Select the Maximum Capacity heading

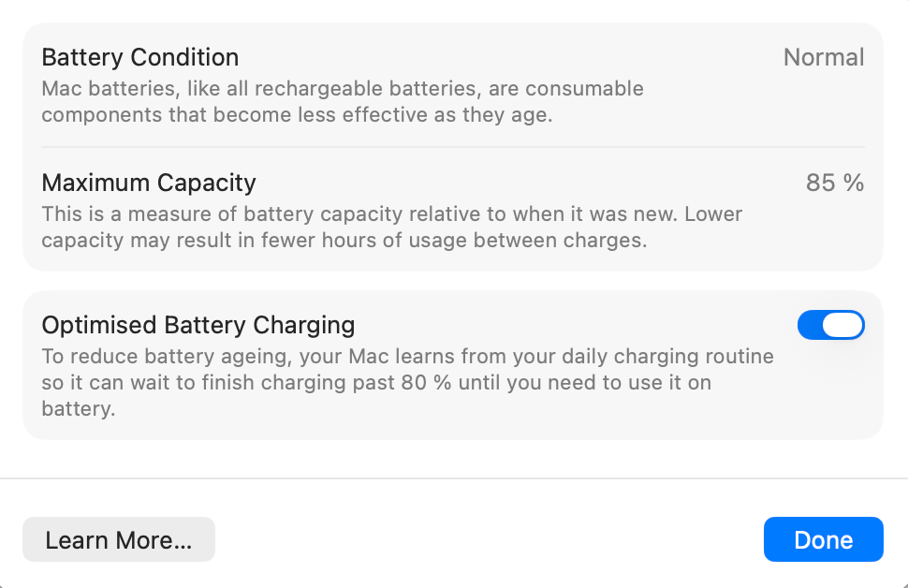pyautogui.click(x=149, y=182)
